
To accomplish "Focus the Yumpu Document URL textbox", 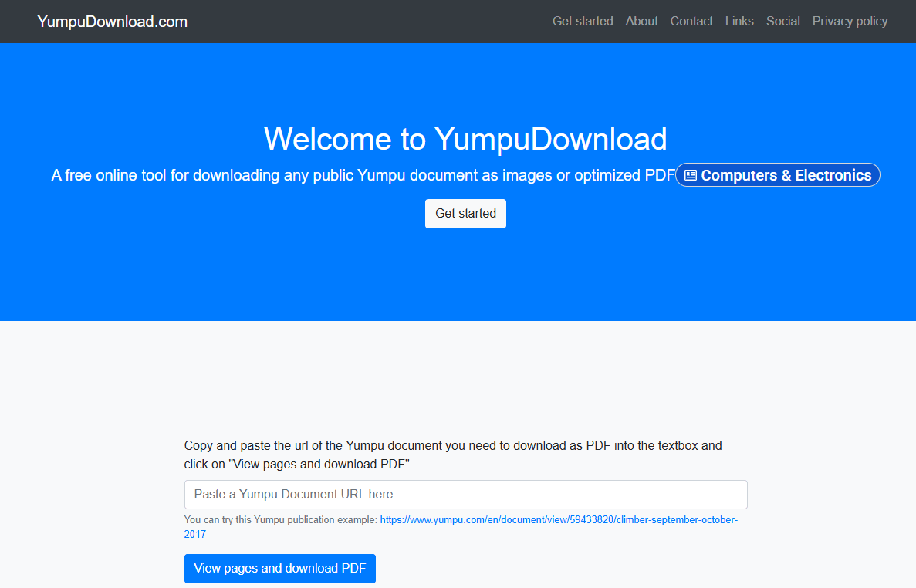I will tap(465, 495).
